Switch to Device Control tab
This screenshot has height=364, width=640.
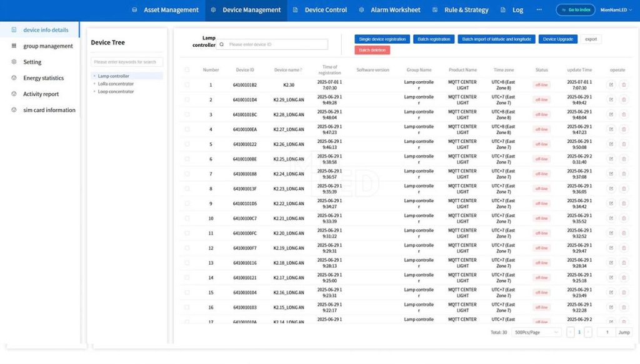tap(320, 10)
